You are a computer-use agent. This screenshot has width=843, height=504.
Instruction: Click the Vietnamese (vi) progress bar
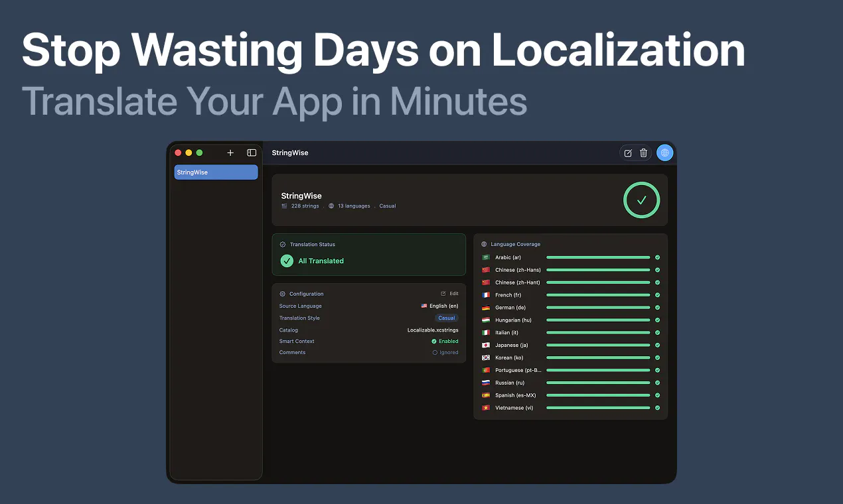pyautogui.click(x=598, y=408)
